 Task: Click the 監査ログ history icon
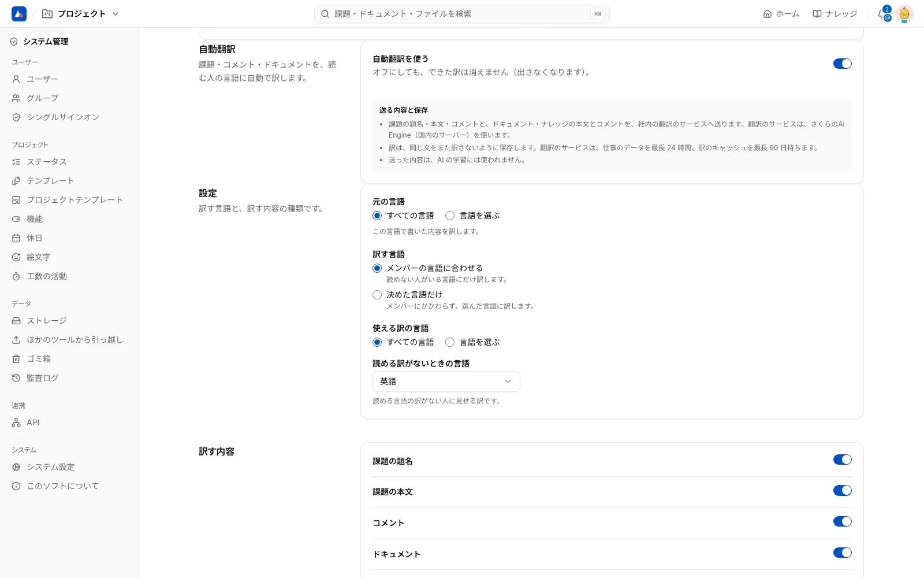[x=16, y=378]
